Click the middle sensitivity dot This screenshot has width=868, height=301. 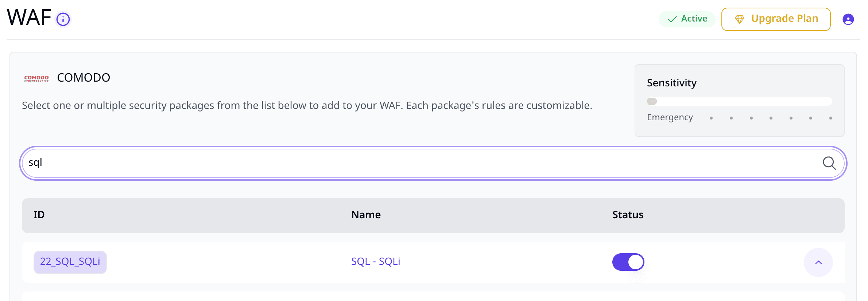coord(771,118)
